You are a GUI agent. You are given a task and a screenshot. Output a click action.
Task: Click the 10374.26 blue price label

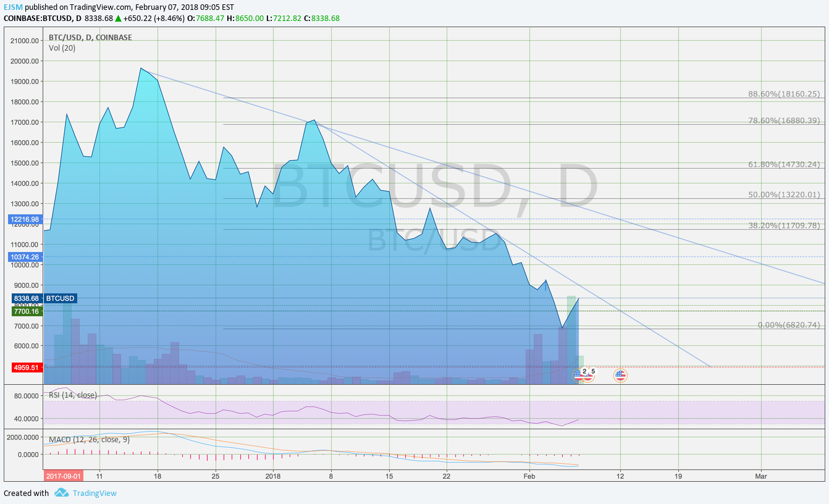pyautogui.click(x=25, y=257)
